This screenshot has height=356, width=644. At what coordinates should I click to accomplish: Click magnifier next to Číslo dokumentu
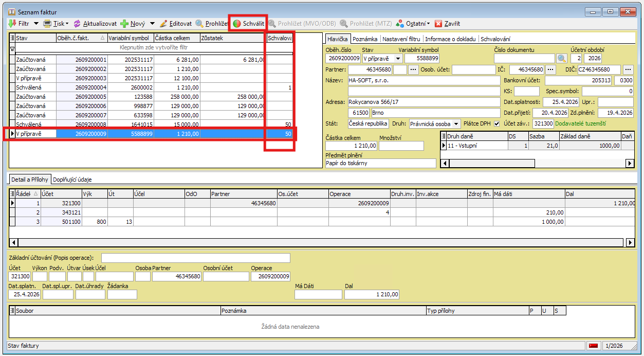[561, 59]
